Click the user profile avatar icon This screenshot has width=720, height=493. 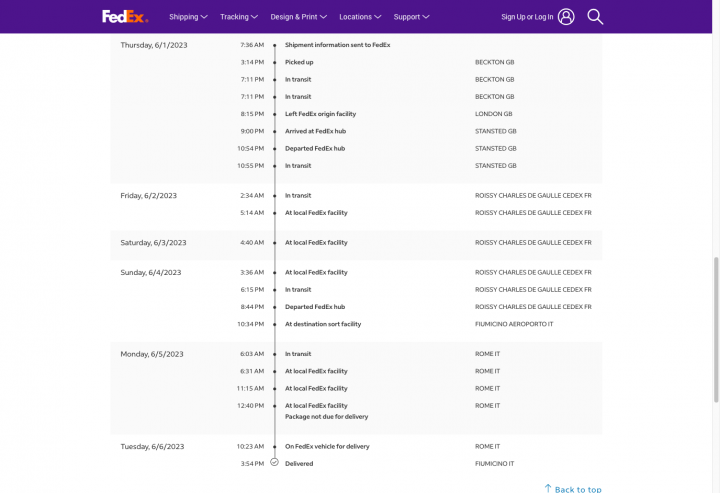[566, 16]
